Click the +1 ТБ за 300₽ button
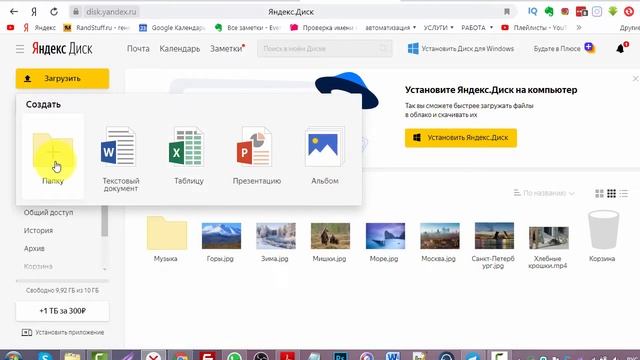The width and height of the screenshot is (640, 360). click(62, 311)
